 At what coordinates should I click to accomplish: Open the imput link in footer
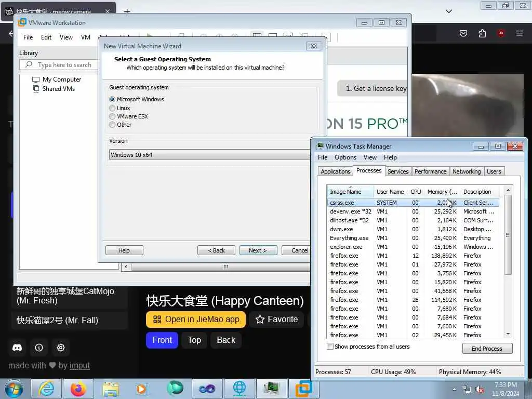[79, 366]
